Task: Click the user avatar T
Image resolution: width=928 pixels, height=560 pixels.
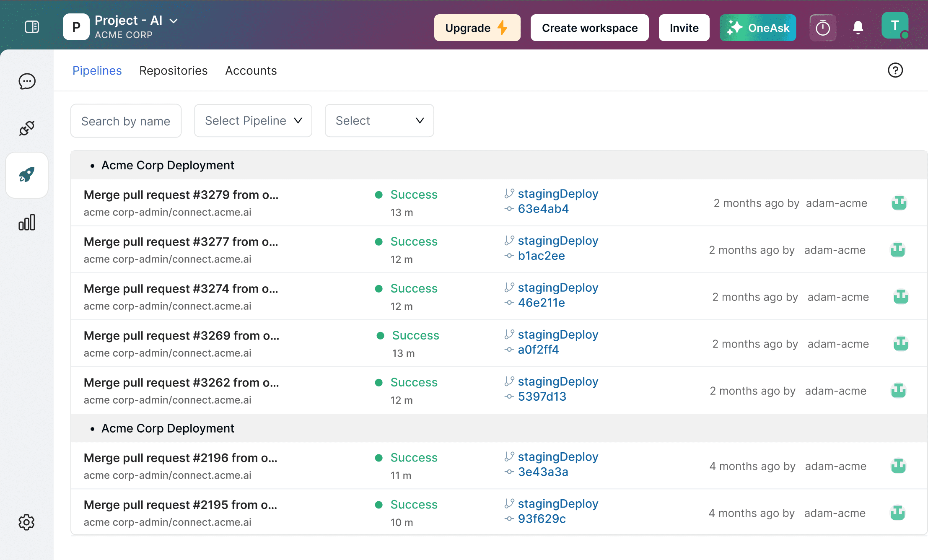Action: click(895, 26)
